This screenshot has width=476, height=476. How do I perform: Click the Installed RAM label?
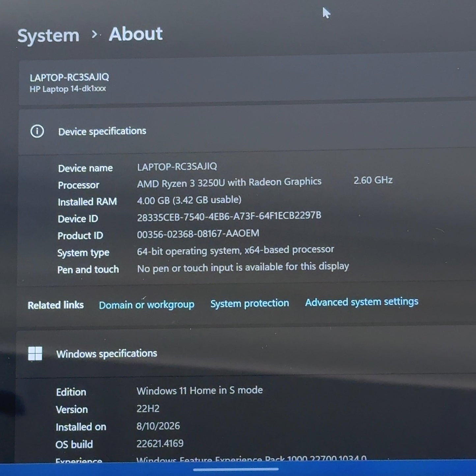(87, 202)
